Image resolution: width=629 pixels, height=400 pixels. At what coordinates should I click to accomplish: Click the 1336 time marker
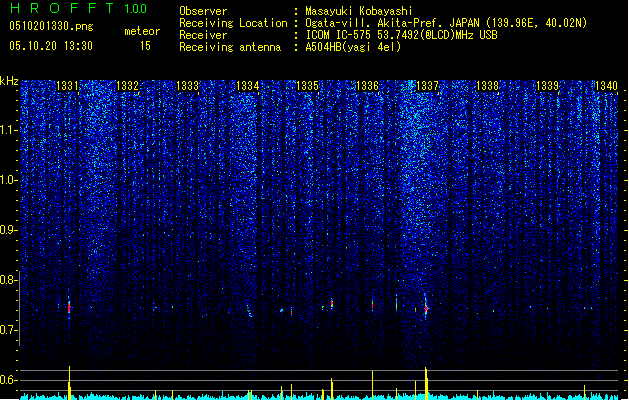367,86
